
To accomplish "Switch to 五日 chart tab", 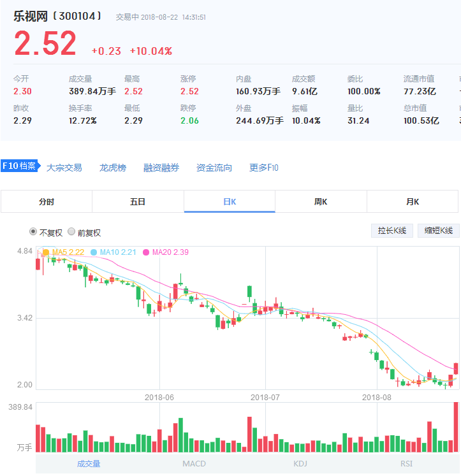I will pyautogui.click(x=138, y=201).
